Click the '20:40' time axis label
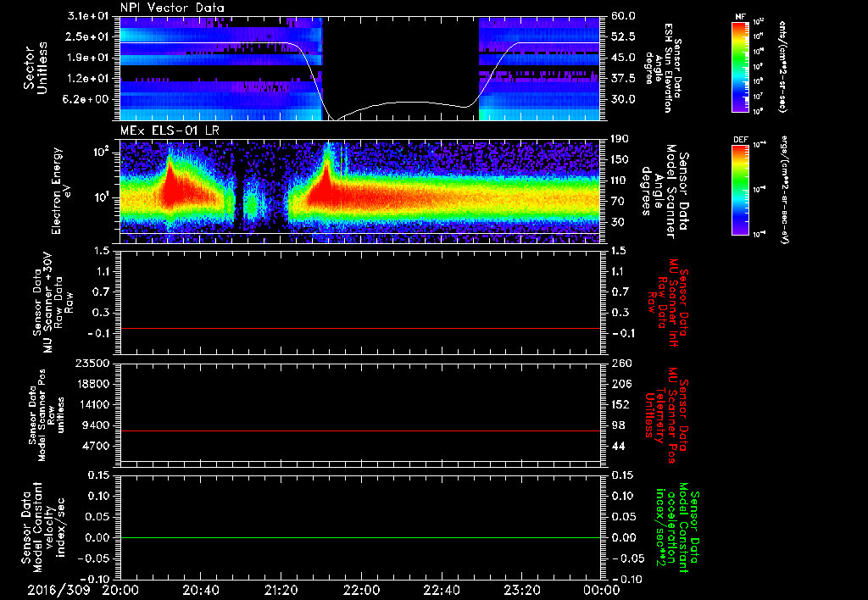868x600 pixels. (x=200, y=590)
